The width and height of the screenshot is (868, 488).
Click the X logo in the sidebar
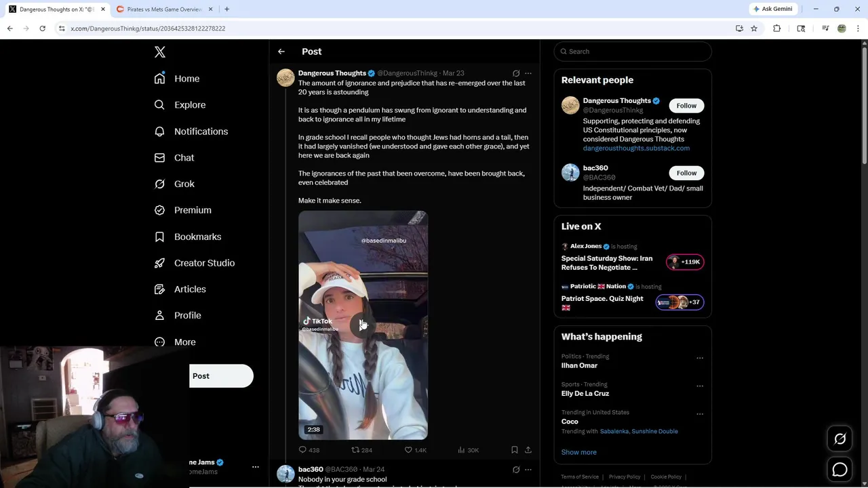[160, 52]
